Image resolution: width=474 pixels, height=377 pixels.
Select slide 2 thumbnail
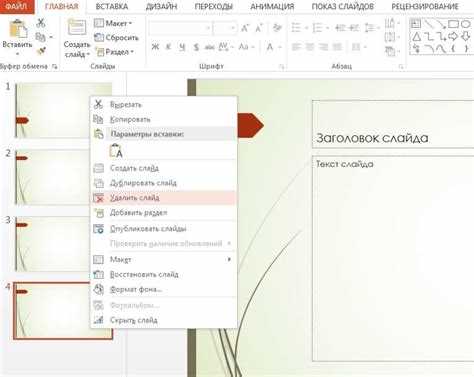pos(53,177)
